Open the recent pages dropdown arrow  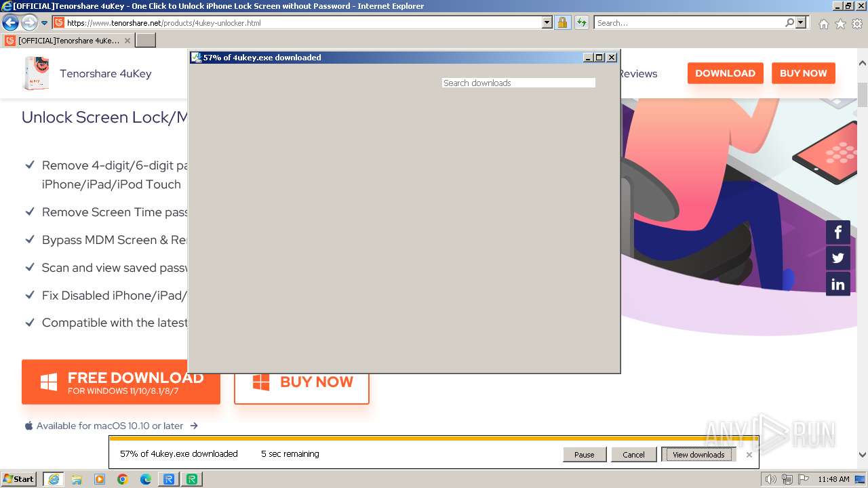(45, 23)
